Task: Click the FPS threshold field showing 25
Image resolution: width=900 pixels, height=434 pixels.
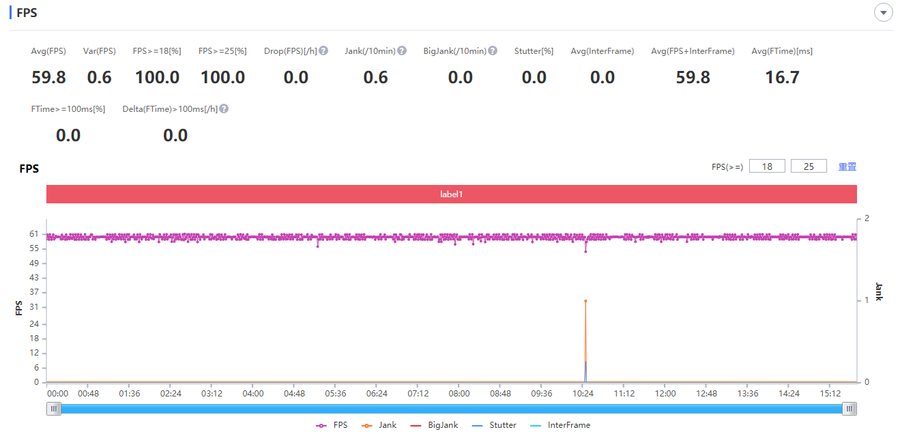Action: click(808, 166)
